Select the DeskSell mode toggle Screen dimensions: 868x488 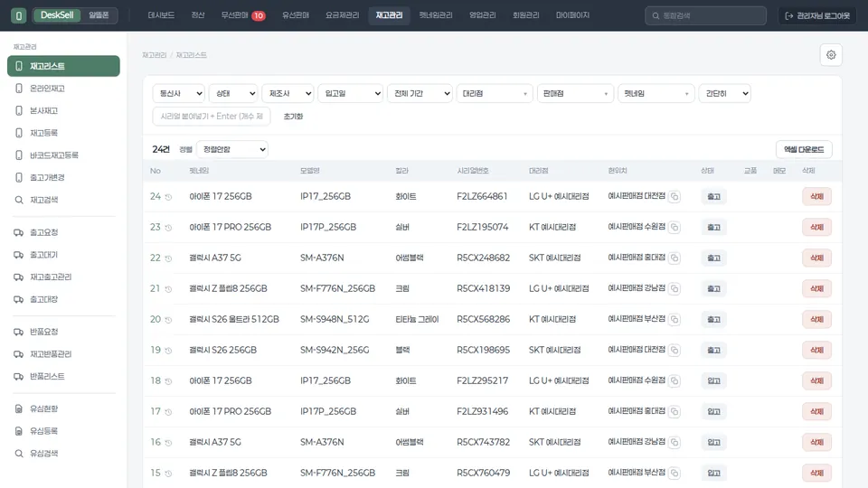(56, 15)
